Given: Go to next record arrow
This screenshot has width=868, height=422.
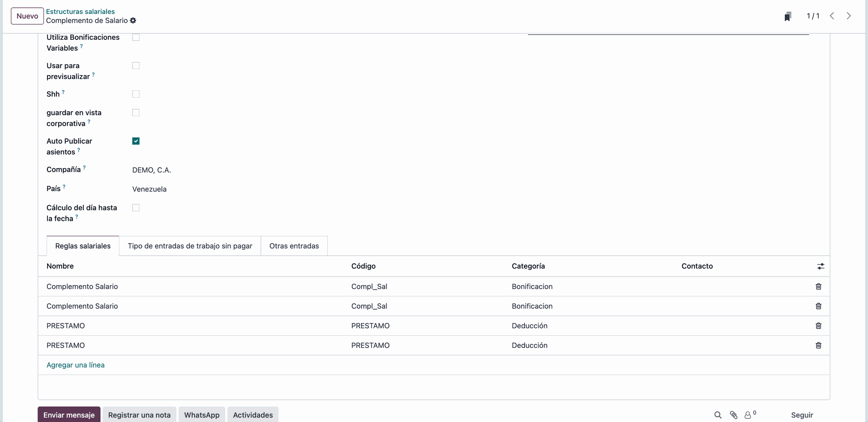Looking at the screenshot, I should (x=849, y=16).
